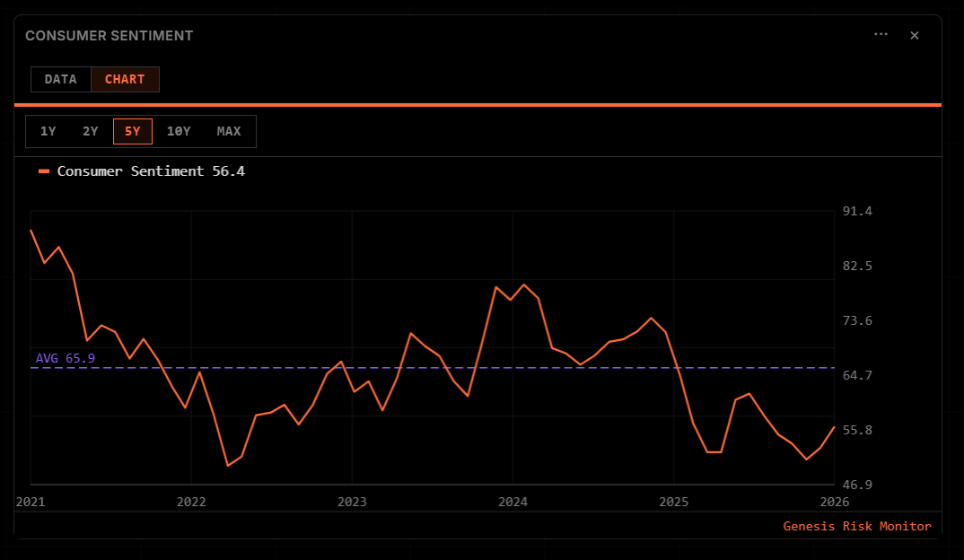964x560 pixels.
Task: Select the 1Y time range
Action: 48,131
